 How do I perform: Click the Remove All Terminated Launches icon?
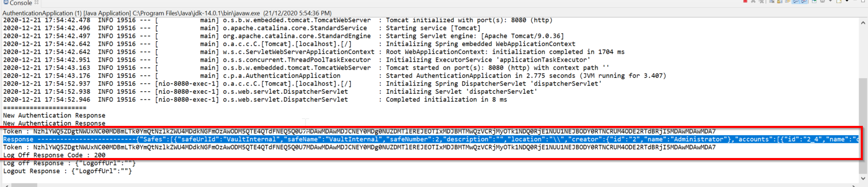762,2
